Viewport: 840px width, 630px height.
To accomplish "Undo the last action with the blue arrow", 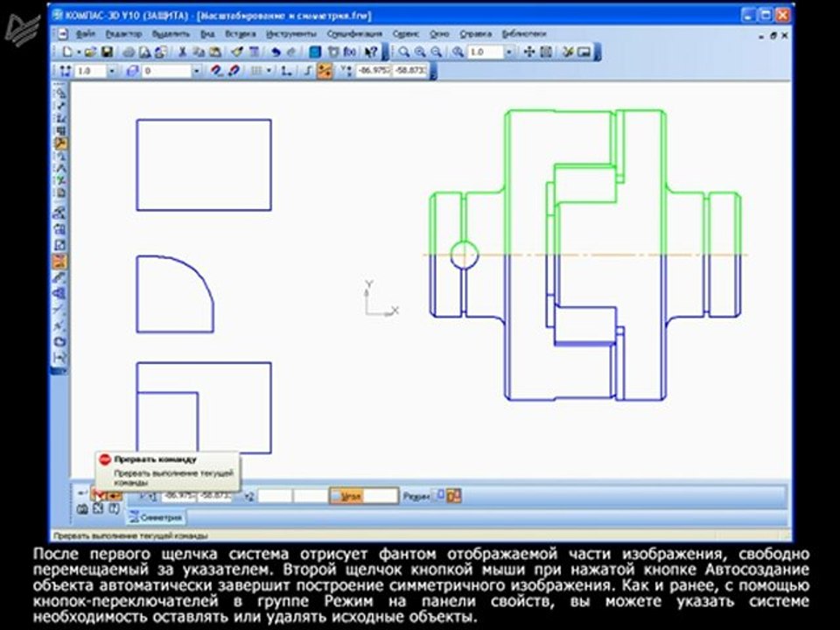I will 276,52.
